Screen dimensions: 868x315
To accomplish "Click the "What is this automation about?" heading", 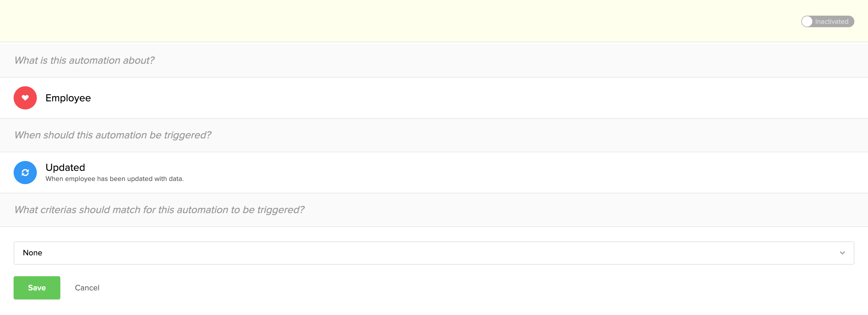I will click(x=84, y=61).
